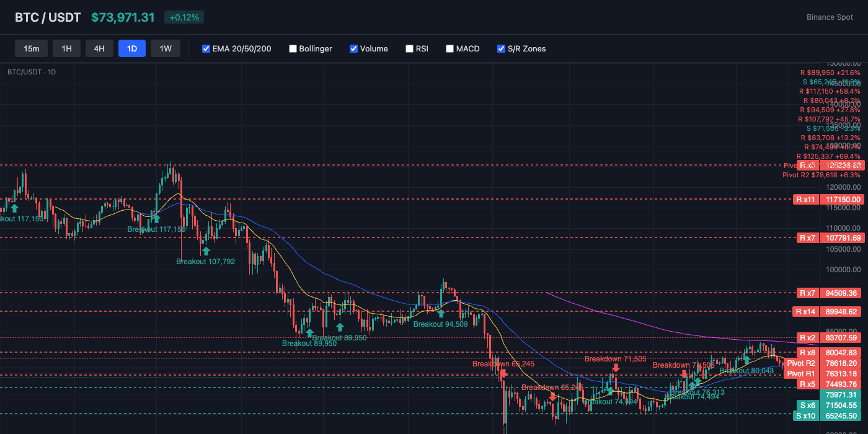The height and width of the screenshot is (434, 868).
Task: Click the R $89,950 +21.6% label
Action: point(830,73)
